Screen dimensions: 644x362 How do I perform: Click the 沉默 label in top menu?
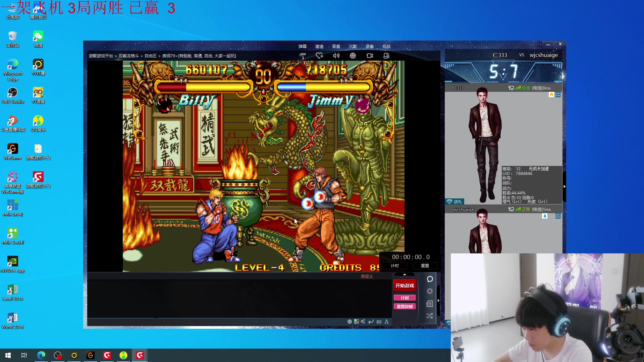[353, 47]
